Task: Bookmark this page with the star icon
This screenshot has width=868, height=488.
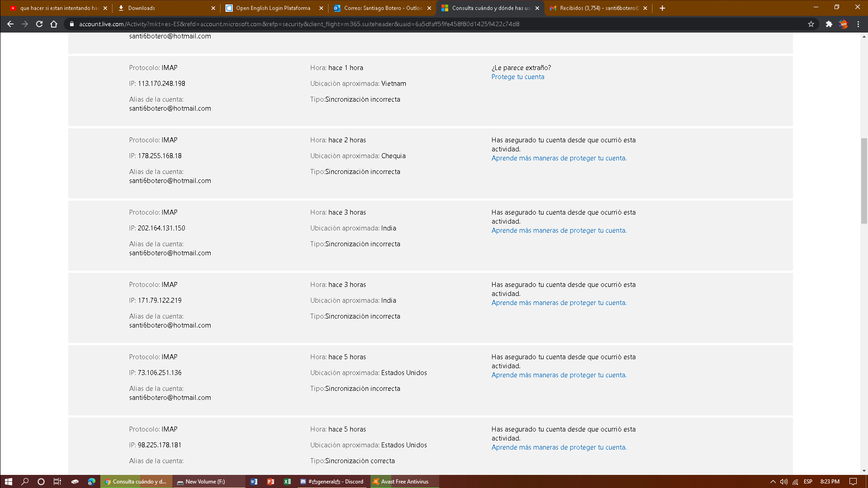Action: point(811,24)
